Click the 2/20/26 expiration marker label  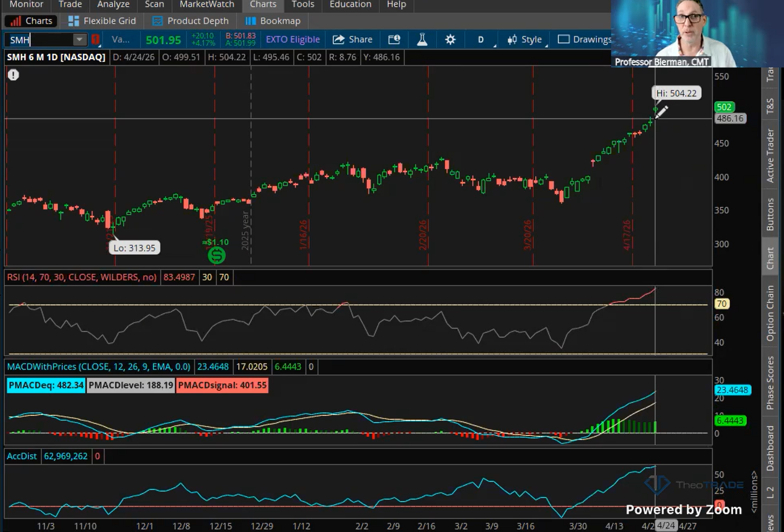(x=422, y=235)
